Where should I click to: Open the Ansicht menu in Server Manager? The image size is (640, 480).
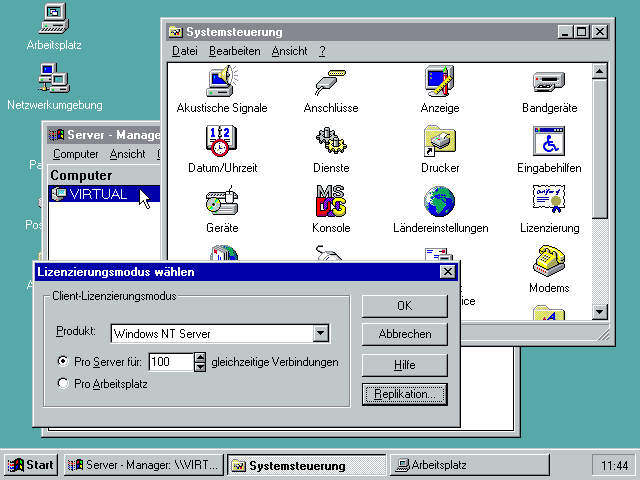(127, 154)
